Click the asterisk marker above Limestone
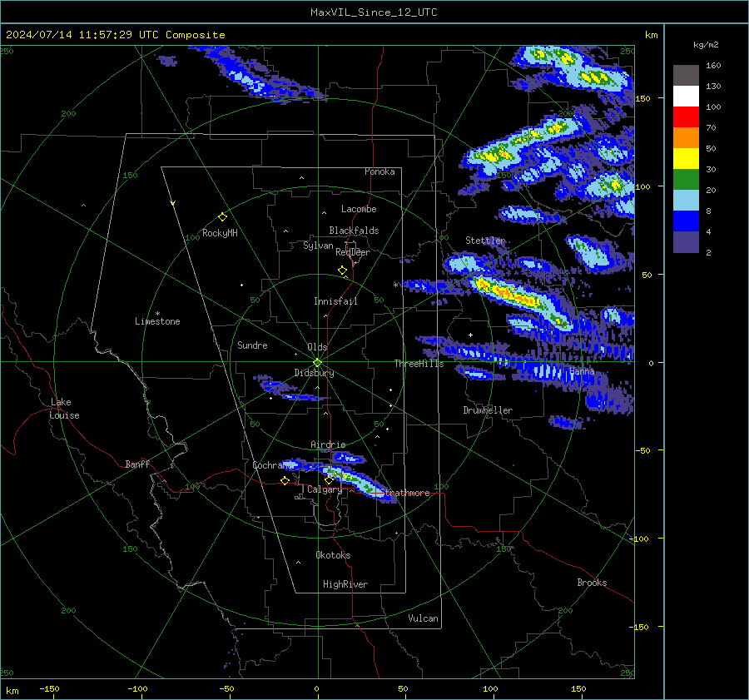This screenshot has width=749, height=700. [157, 314]
